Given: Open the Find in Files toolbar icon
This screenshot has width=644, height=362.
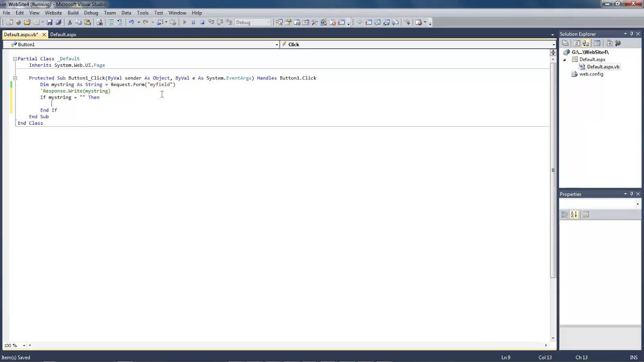Looking at the screenshot, I should click(x=100, y=22).
